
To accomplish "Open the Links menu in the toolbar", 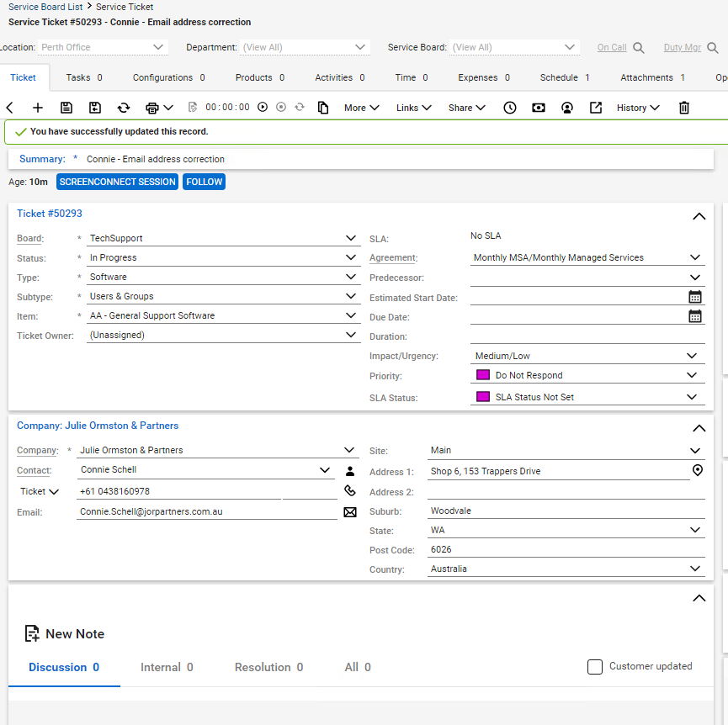I will coord(414,108).
